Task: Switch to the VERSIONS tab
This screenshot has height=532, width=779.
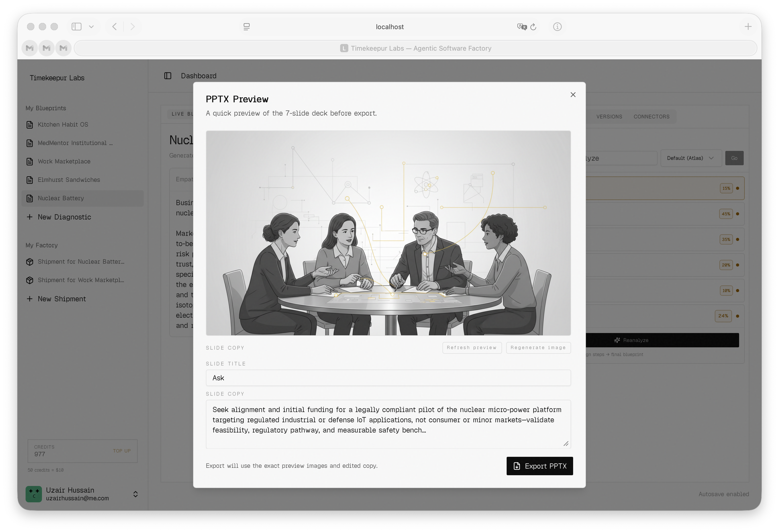Action: pyautogui.click(x=609, y=116)
